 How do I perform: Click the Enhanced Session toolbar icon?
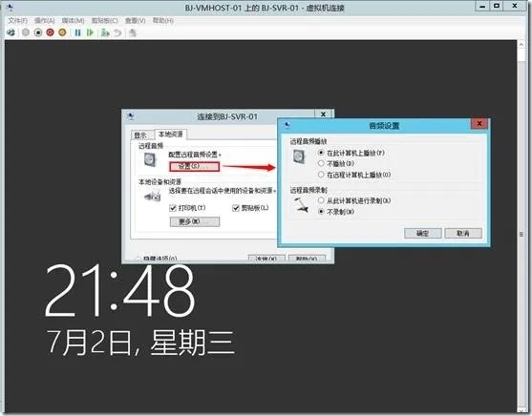pos(133,32)
